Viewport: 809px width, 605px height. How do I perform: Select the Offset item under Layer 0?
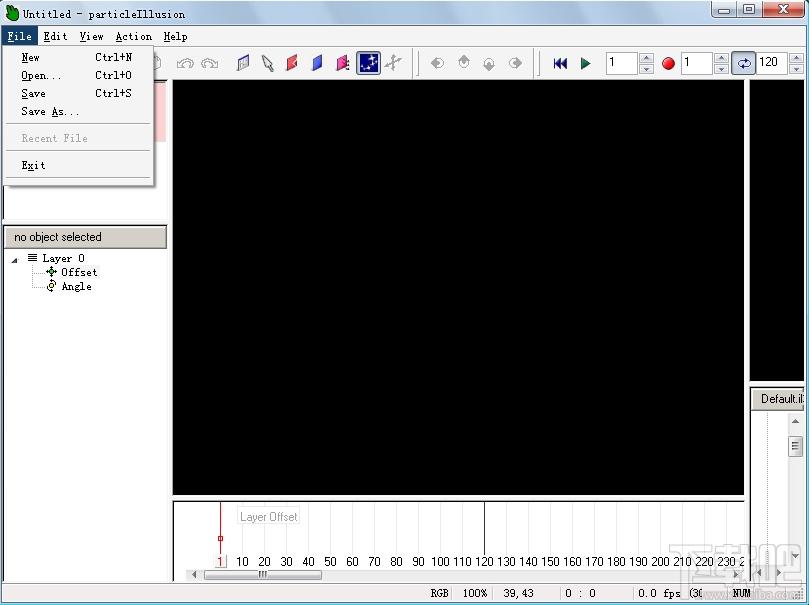click(x=78, y=272)
